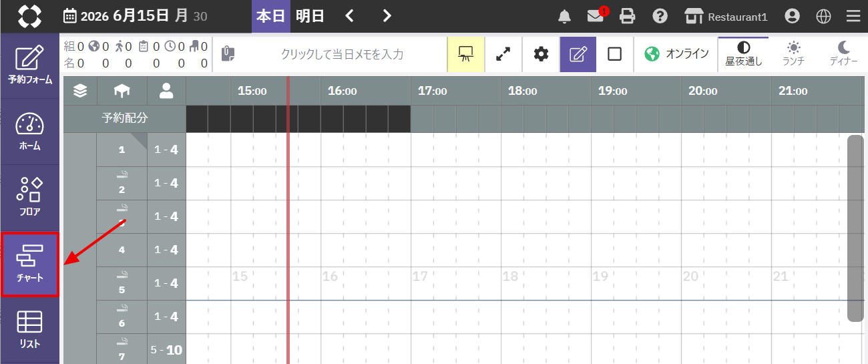Open the user account icon
This screenshot has width=868, height=364.
tap(792, 17)
